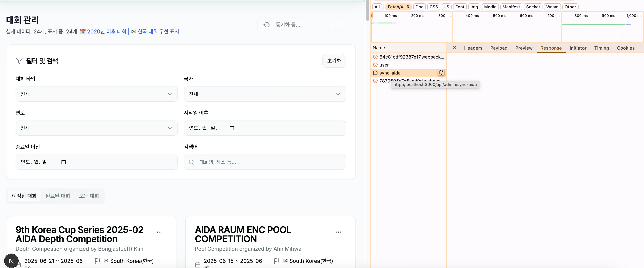Open the Initiator tab in DevTools

578,48
